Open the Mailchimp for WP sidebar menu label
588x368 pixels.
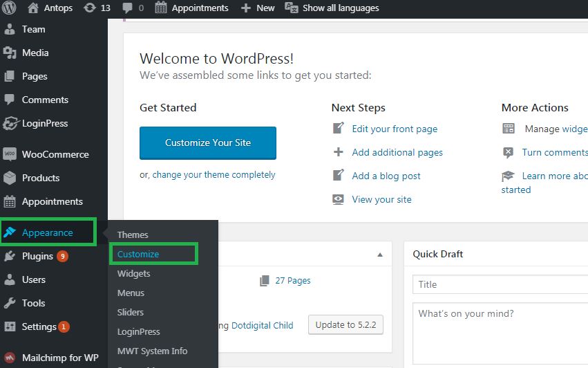tap(60, 358)
